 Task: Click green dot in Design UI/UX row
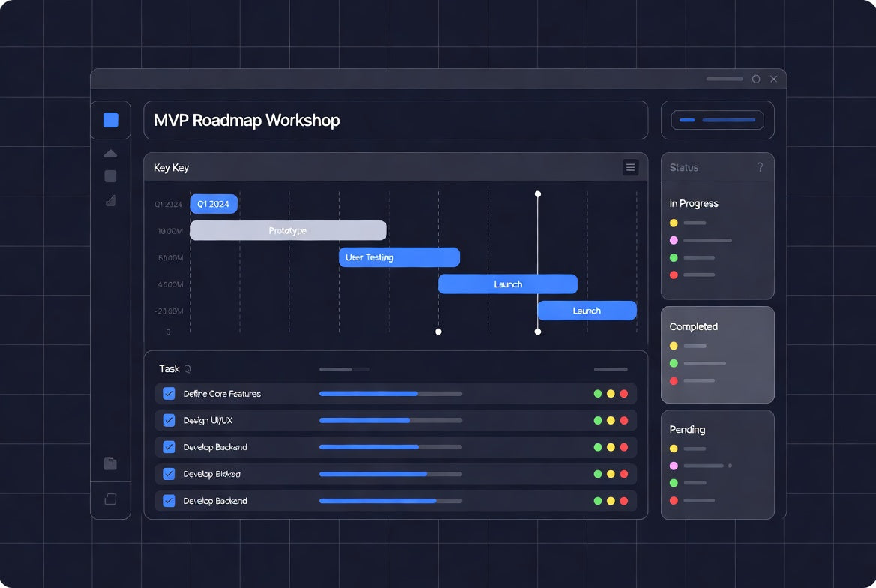(598, 420)
